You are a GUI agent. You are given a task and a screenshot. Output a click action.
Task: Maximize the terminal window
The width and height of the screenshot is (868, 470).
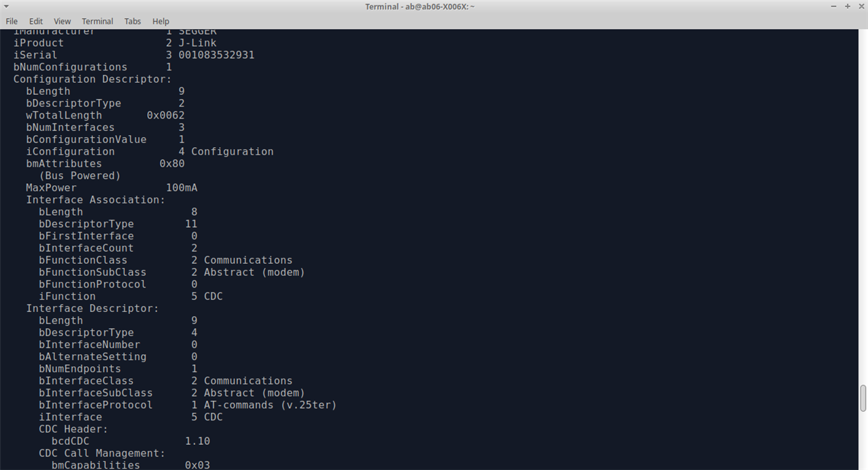[847, 6]
